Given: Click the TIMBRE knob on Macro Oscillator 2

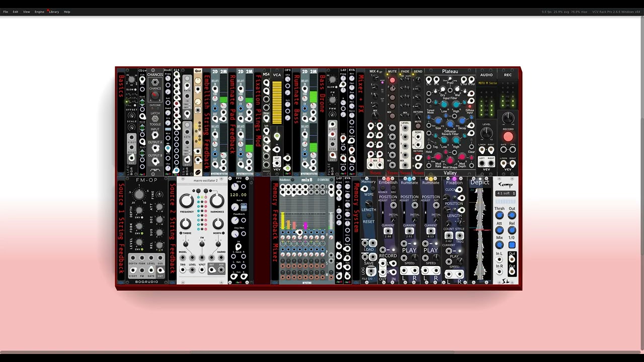Looking at the screenshot, I should [186, 224].
